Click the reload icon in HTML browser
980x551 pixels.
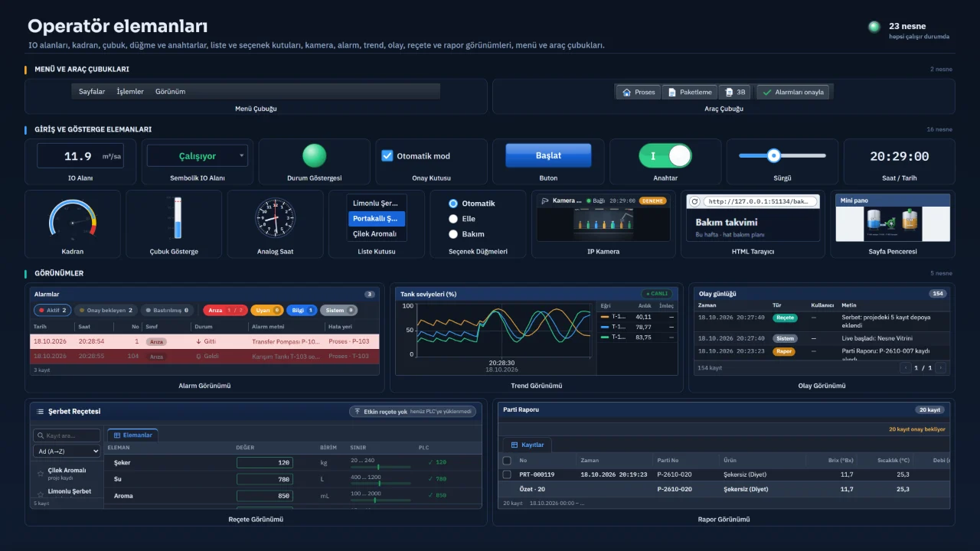[x=694, y=201]
